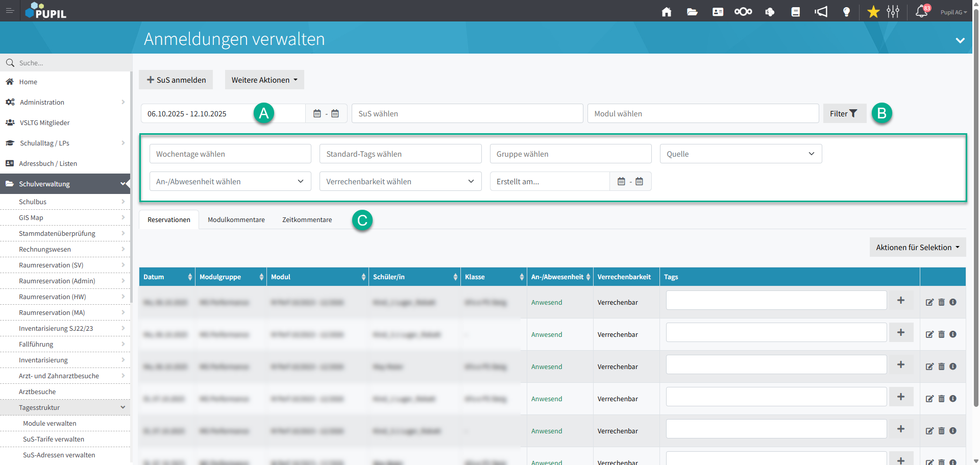Click the lightbulb icon in top bar
Screen dimensions: 980x465
846,12
